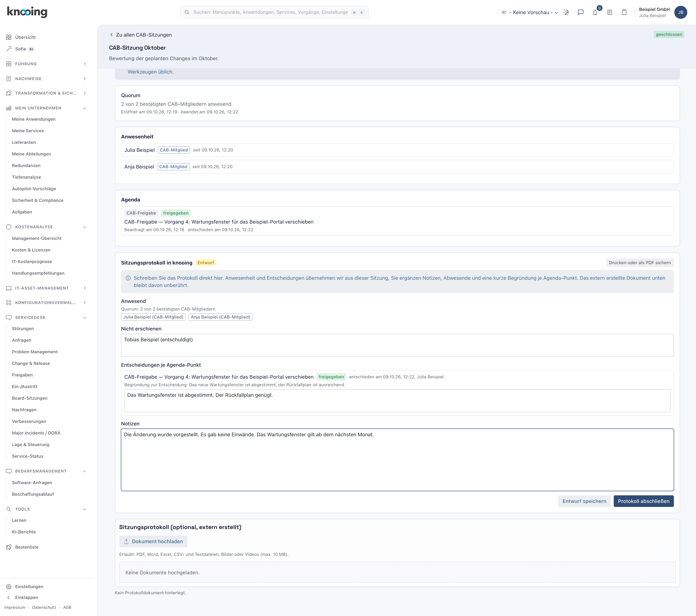
Task: Click the decision justification text field
Action: click(x=397, y=401)
